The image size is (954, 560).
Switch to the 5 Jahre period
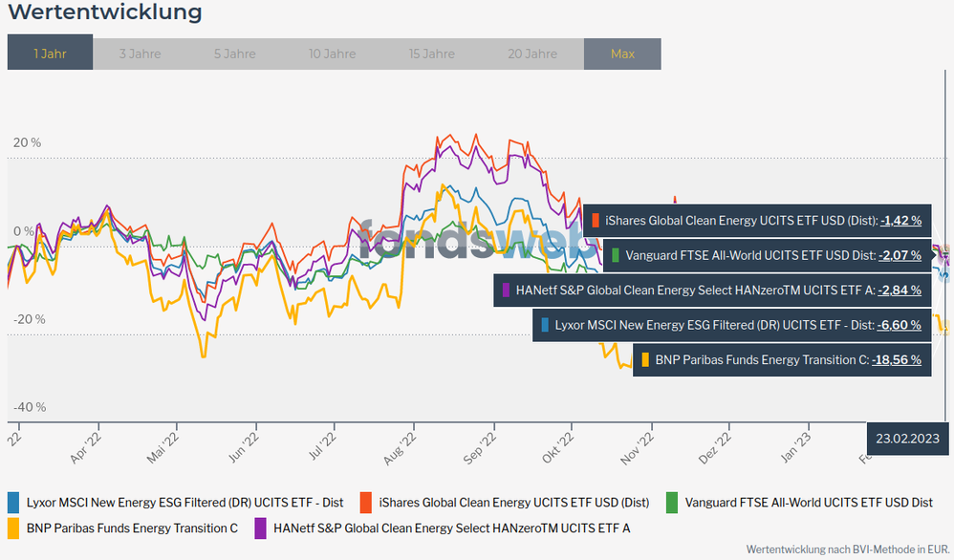pos(234,54)
